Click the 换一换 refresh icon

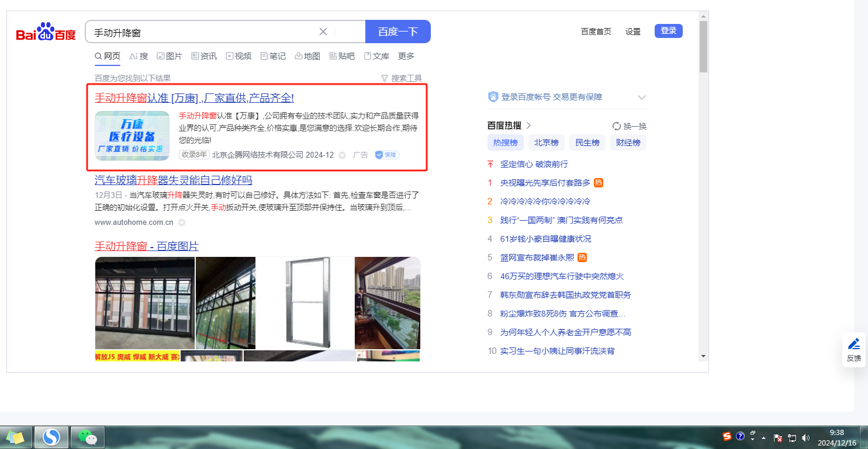[616, 126]
